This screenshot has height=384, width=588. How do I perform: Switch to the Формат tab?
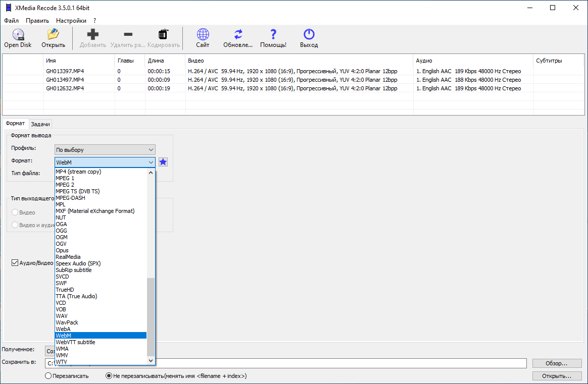click(15, 123)
